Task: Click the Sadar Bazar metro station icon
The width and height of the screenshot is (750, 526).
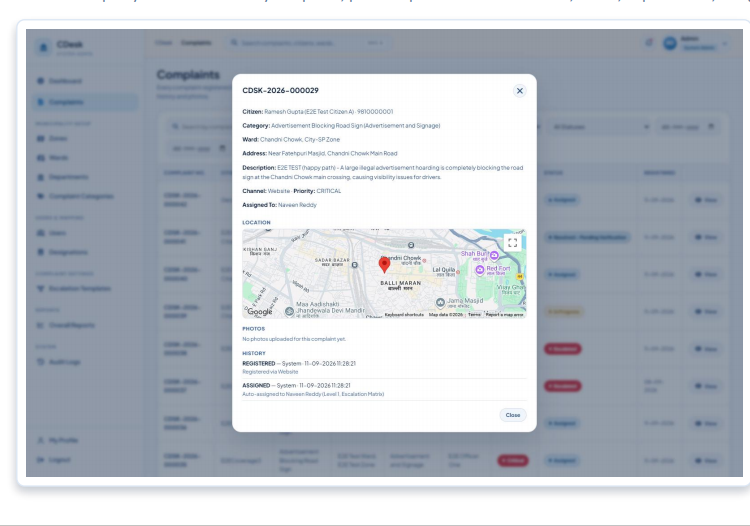Action: 354,265
